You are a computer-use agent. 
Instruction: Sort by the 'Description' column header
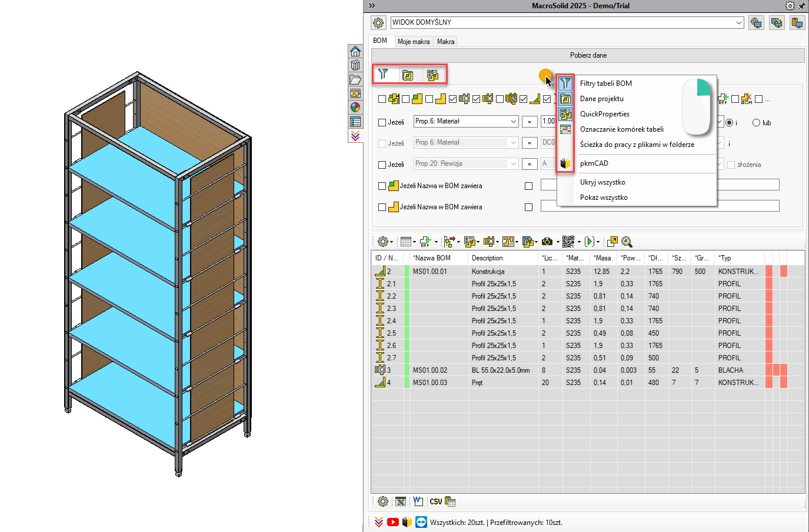[x=502, y=258]
